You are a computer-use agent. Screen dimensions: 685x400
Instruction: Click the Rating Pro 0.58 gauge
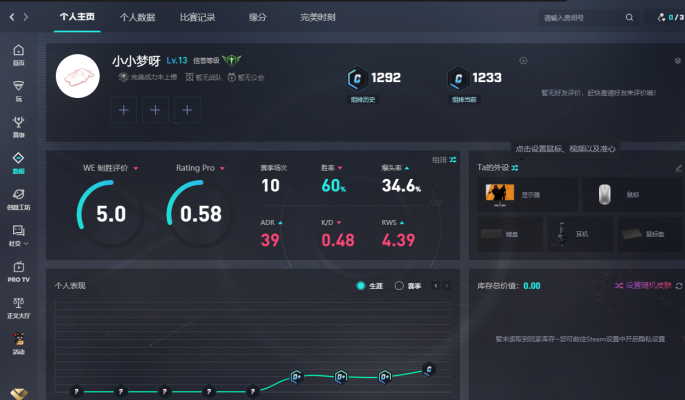pyautogui.click(x=201, y=214)
